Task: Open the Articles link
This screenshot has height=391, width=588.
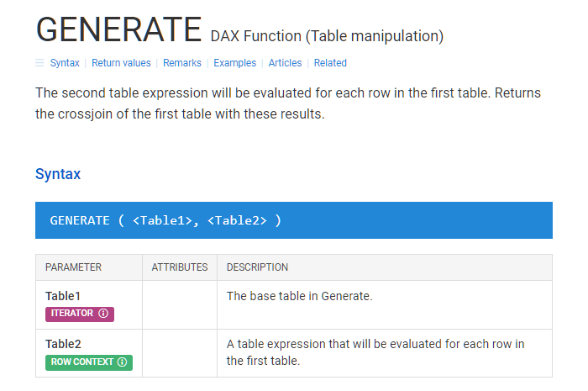Action: pyautogui.click(x=285, y=63)
